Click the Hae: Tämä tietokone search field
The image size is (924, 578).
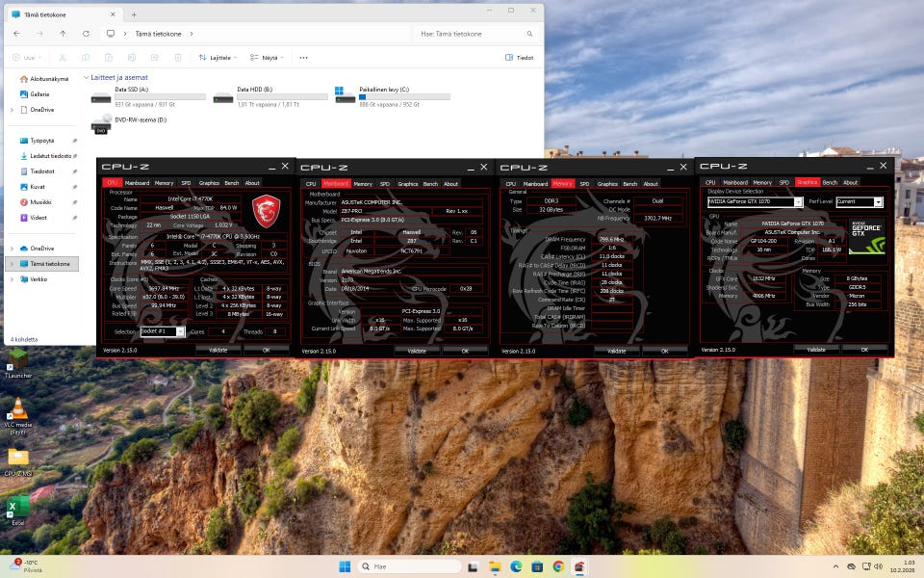(476, 34)
